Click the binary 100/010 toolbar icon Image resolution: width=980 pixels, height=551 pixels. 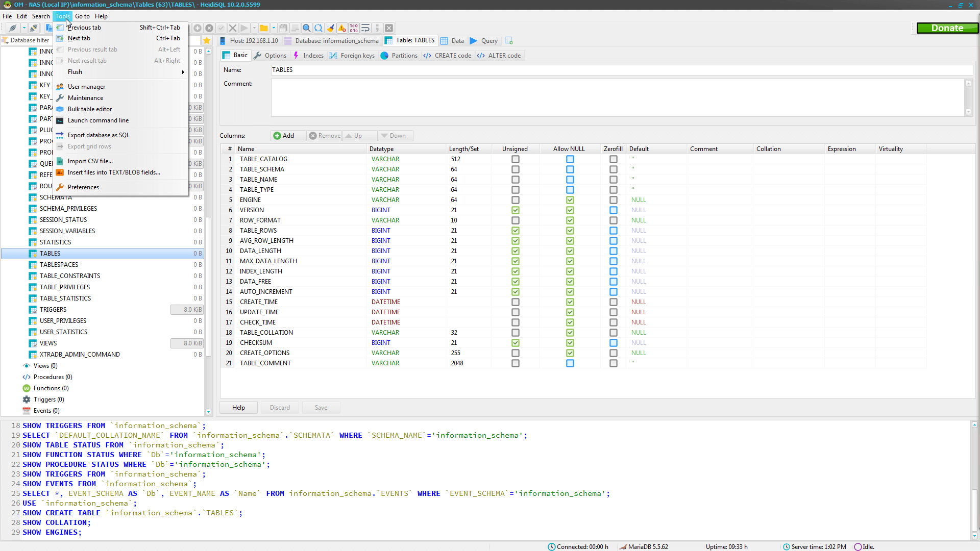(354, 28)
